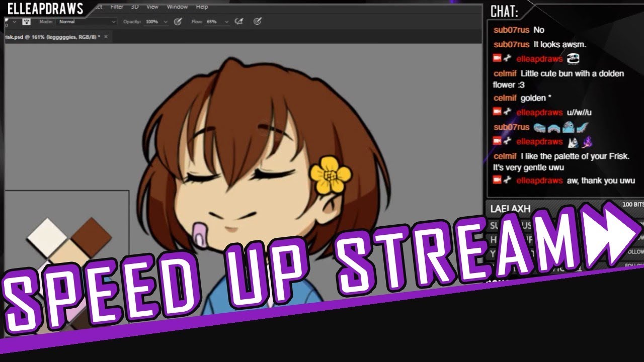The width and height of the screenshot is (644, 362).
Task: Click the Flow 65% value field
Action: (x=212, y=22)
